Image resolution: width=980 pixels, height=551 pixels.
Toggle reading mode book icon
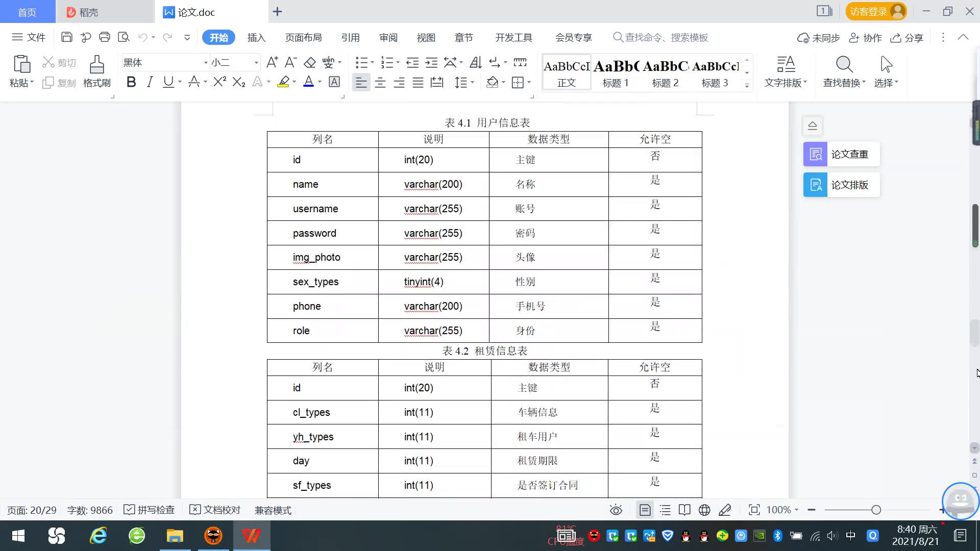click(684, 510)
